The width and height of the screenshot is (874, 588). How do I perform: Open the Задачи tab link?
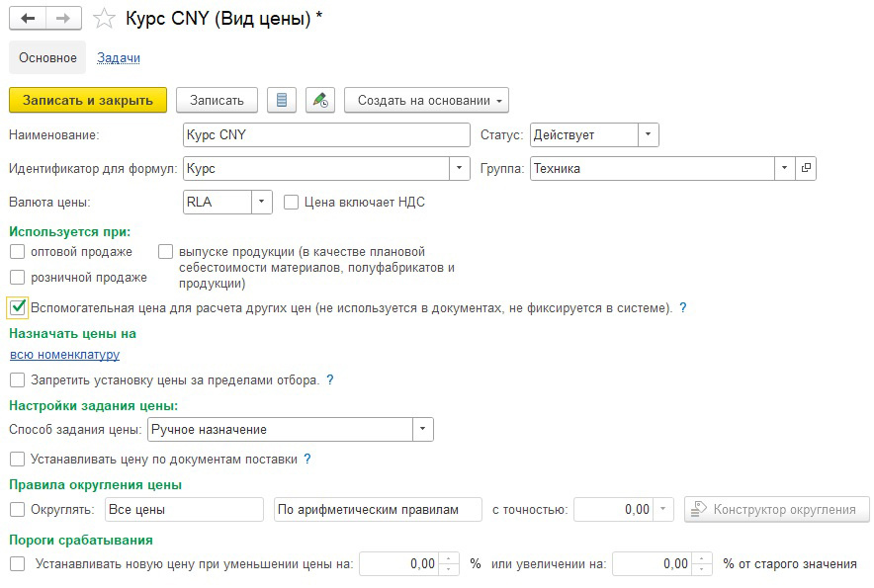119,58
